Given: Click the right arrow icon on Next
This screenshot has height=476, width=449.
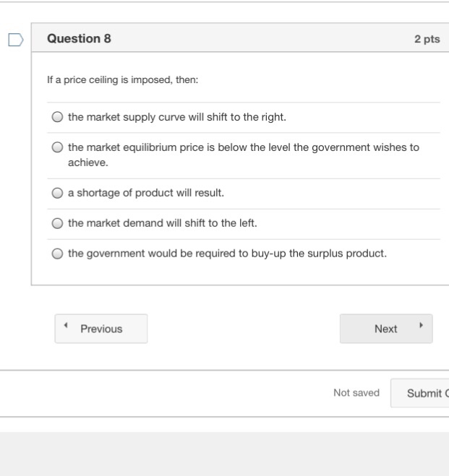Looking at the screenshot, I should [419, 327].
